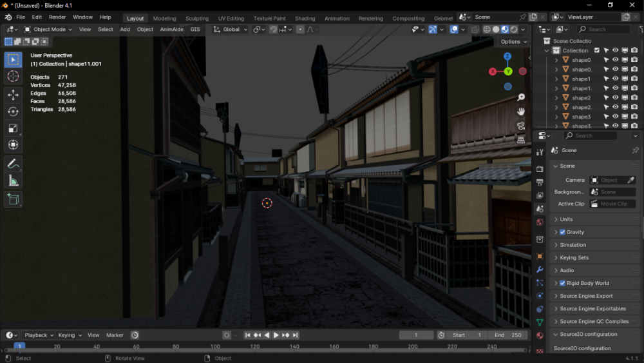The height and width of the screenshot is (363, 644).
Task: Hide shape1 using its eye icon
Action: pyautogui.click(x=615, y=79)
